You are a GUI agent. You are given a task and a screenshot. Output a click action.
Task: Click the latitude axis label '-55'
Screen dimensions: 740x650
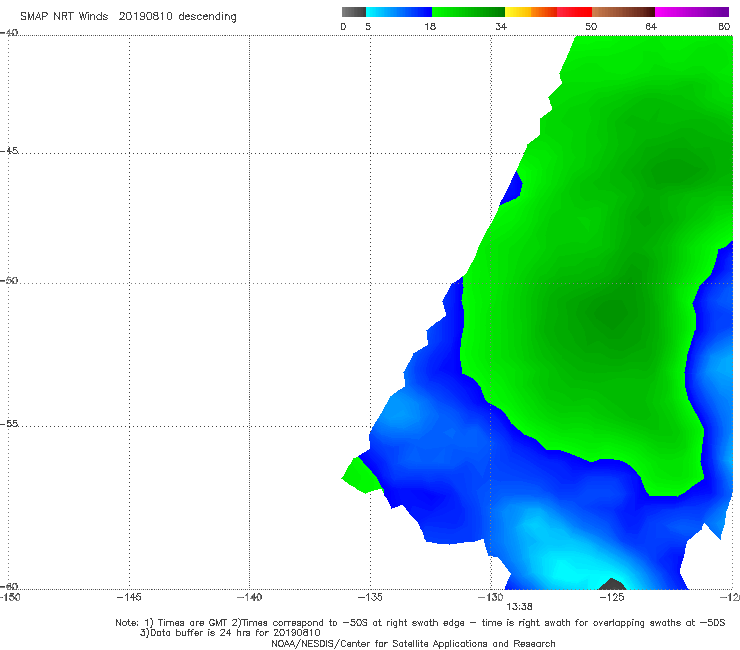coord(9,423)
